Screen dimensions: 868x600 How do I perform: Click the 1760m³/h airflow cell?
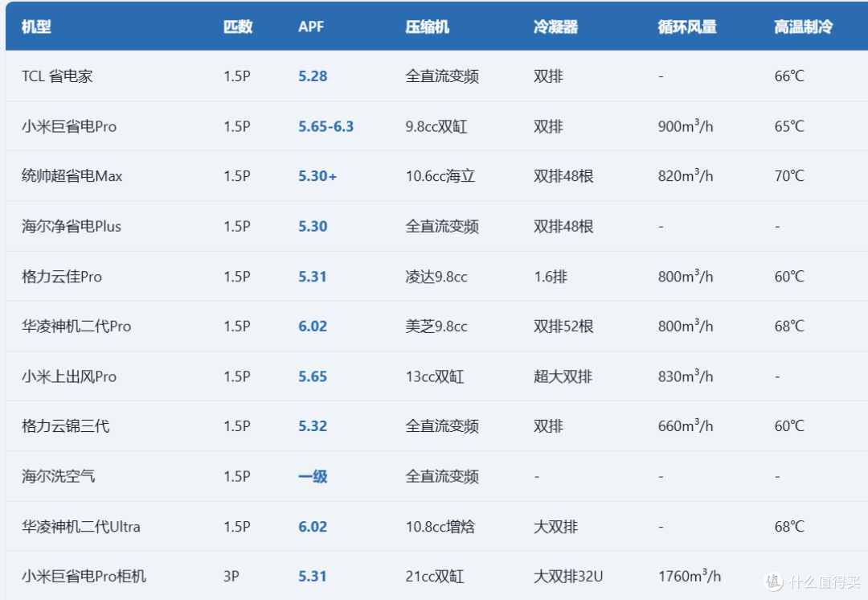point(690,576)
